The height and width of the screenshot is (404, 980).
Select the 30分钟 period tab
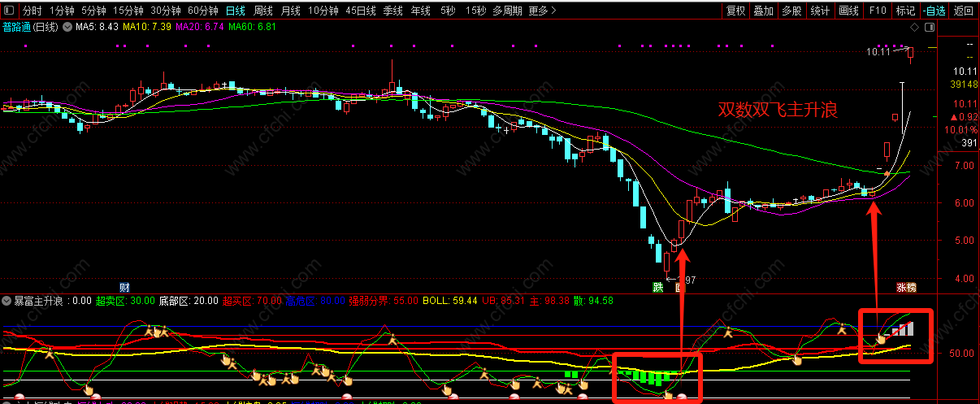point(166,11)
